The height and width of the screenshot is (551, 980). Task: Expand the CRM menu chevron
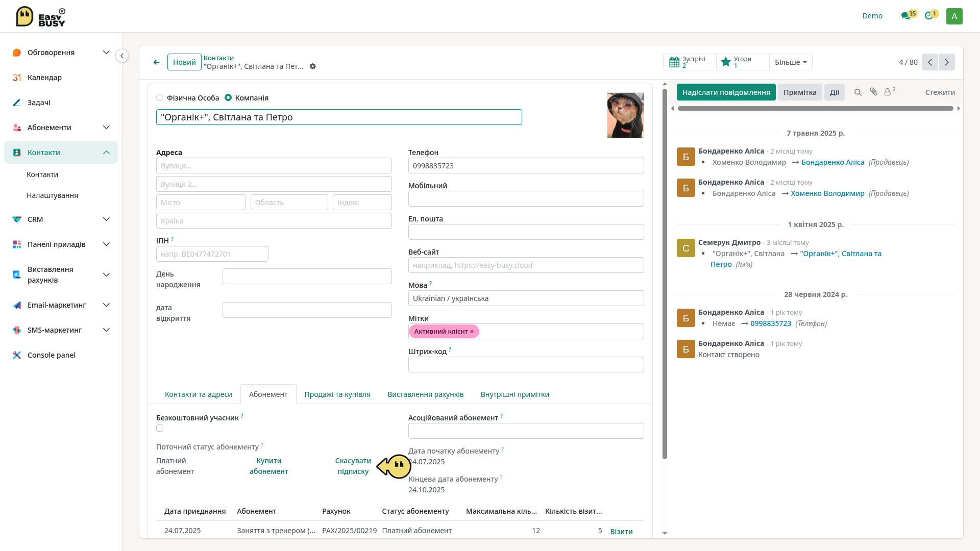pyautogui.click(x=106, y=219)
